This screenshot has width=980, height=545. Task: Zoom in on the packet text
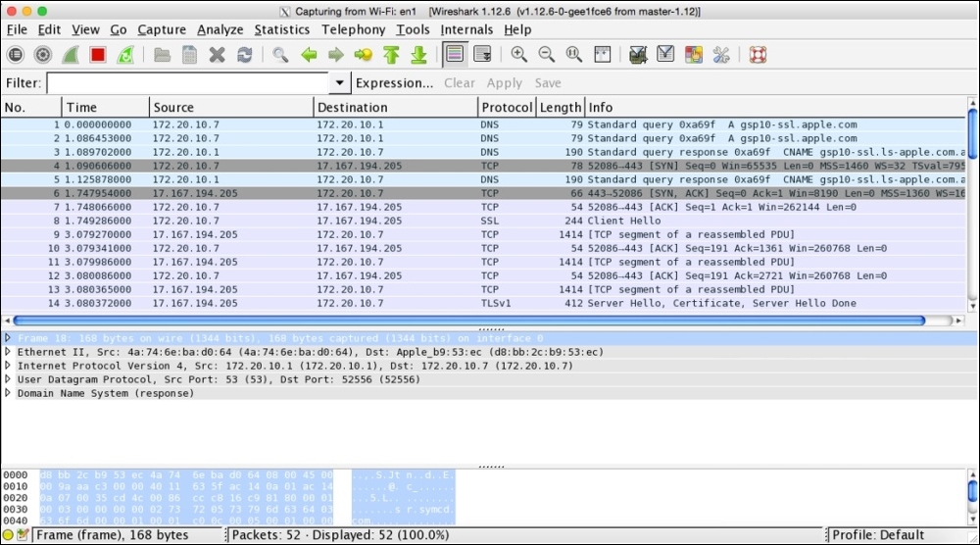[x=518, y=55]
